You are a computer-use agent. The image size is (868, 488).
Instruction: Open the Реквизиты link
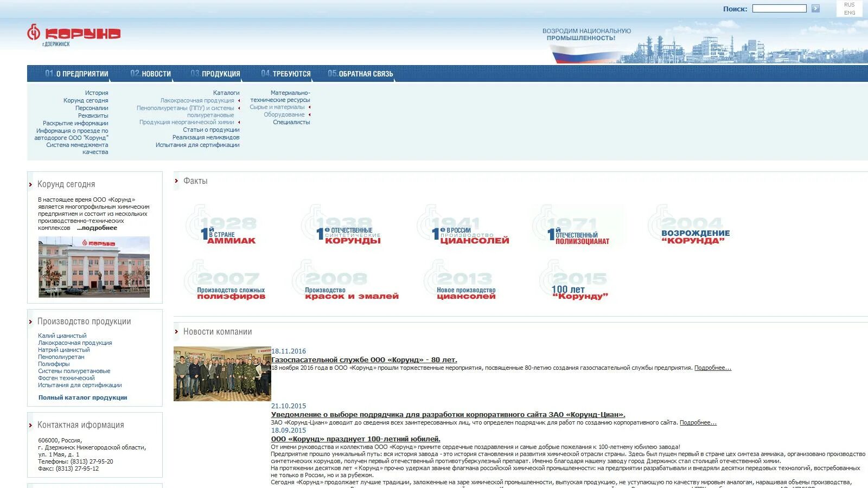point(93,115)
